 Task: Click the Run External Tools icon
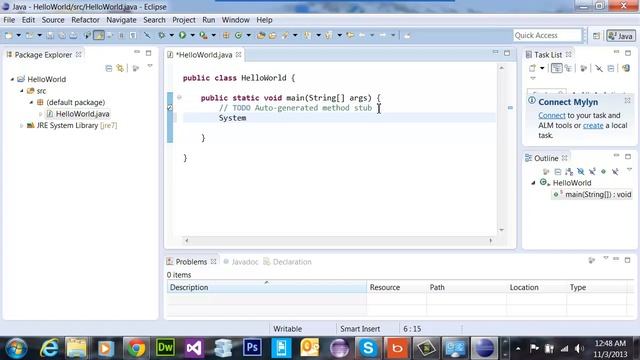click(203, 36)
